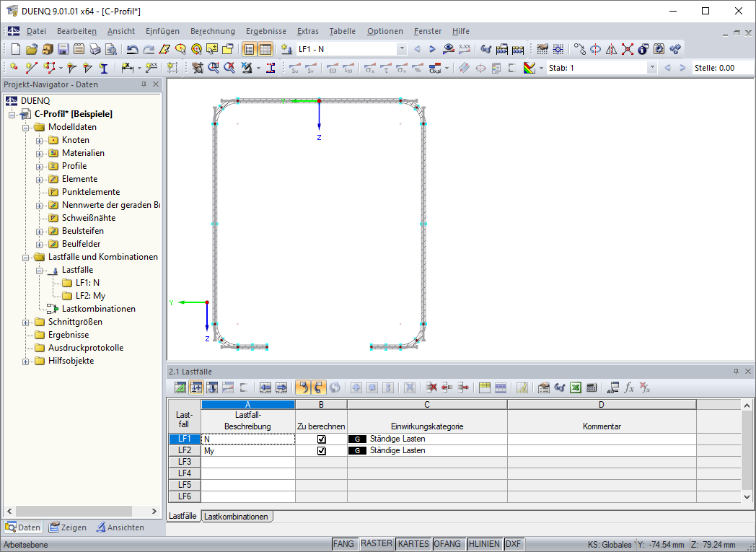The image size is (756, 552).
Task: Go to the next table with the right arrow icon
Action: click(x=281, y=387)
